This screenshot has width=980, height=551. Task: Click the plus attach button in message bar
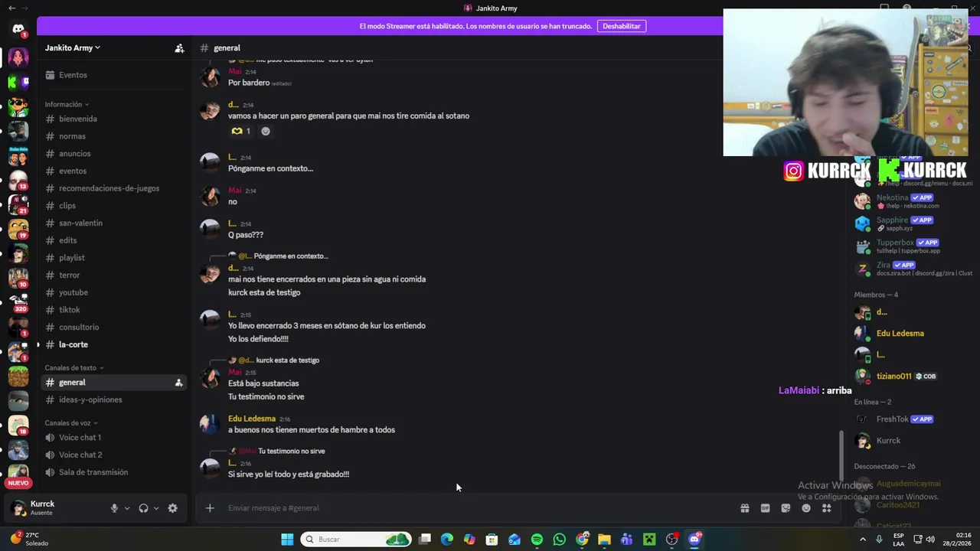[210, 508]
